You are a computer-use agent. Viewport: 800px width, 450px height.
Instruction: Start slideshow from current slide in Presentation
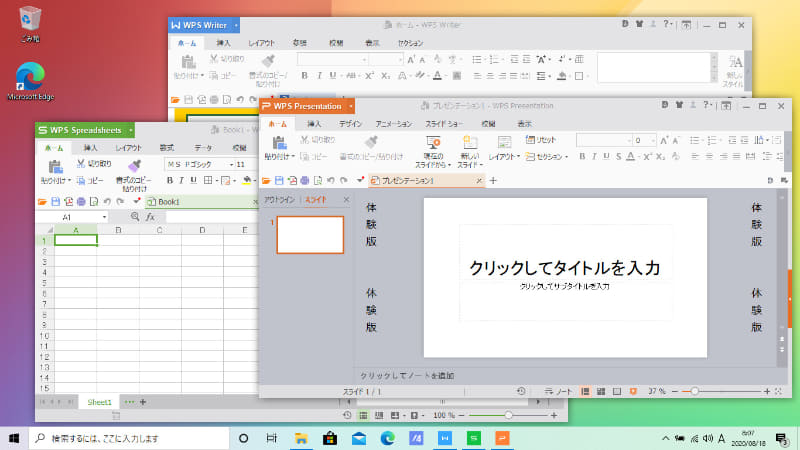pos(433,152)
